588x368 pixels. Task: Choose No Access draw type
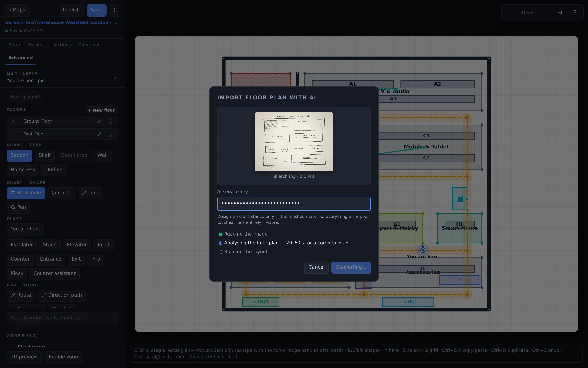(x=23, y=170)
